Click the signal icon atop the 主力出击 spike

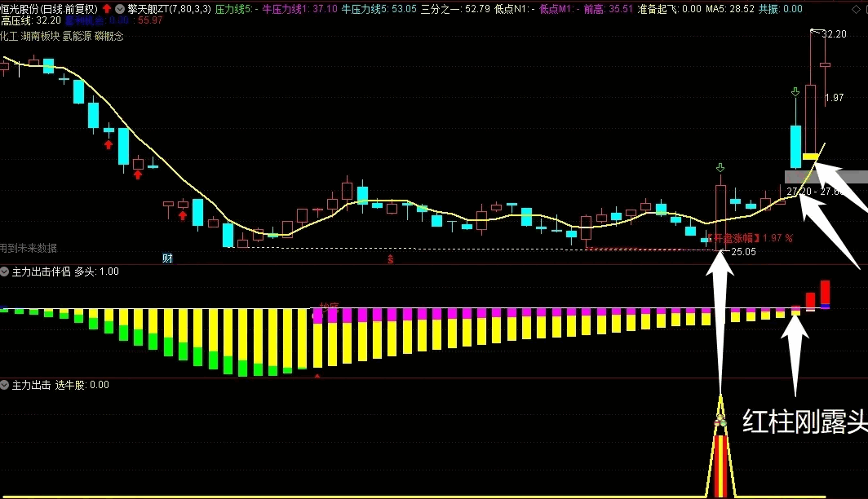(x=720, y=421)
